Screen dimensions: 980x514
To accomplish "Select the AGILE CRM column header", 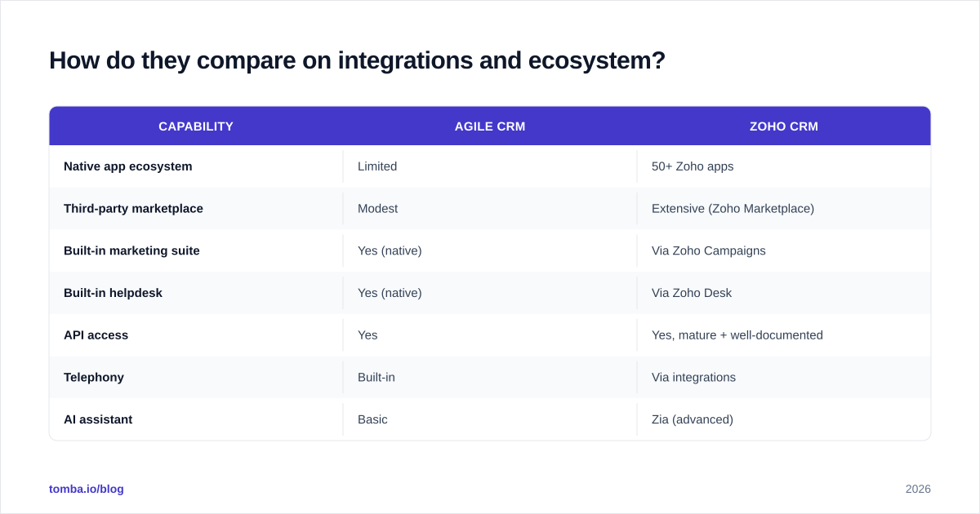I will pos(490,126).
